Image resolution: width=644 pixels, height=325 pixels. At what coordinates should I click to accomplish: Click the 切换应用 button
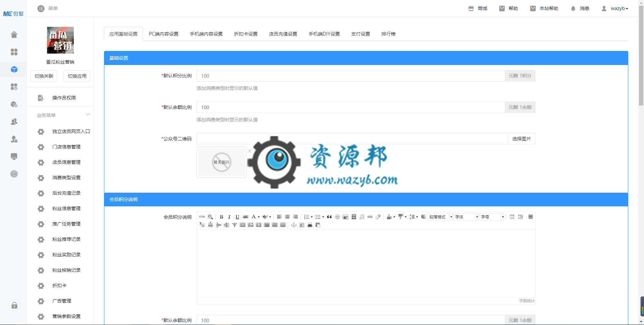click(77, 76)
